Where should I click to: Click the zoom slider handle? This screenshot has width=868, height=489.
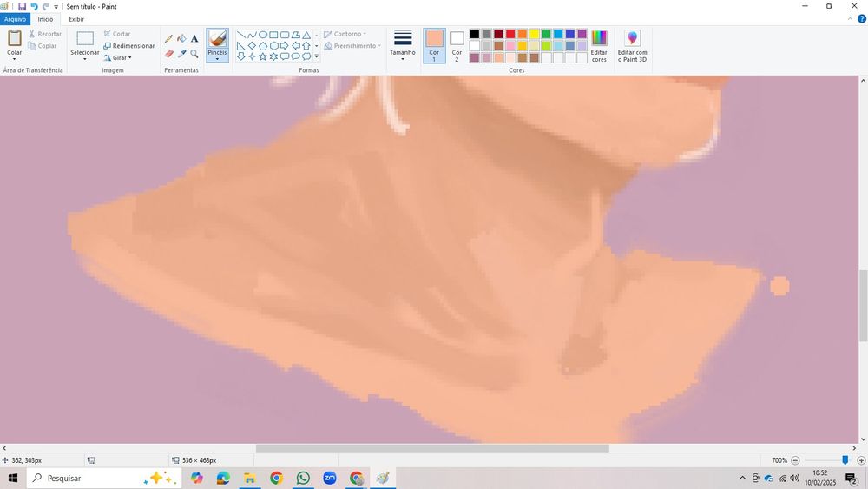845,460
